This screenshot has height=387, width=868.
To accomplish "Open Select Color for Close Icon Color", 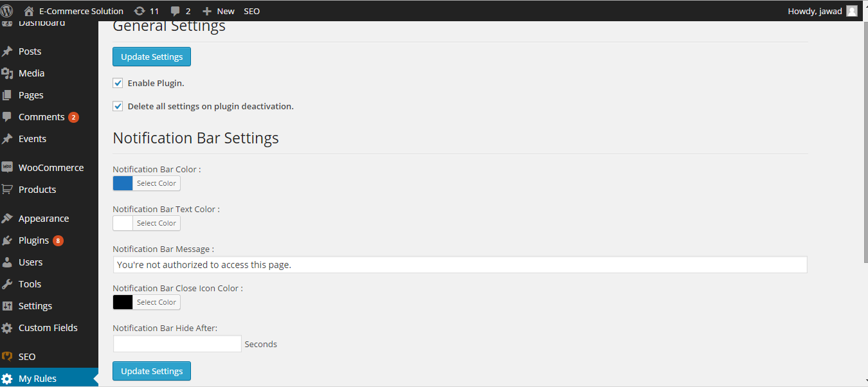I will (157, 302).
